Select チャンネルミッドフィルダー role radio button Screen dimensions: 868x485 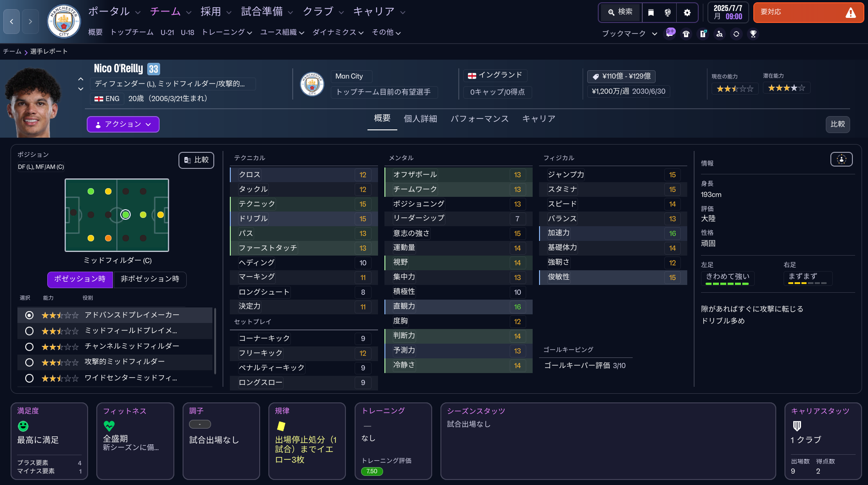tap(29, 346)
